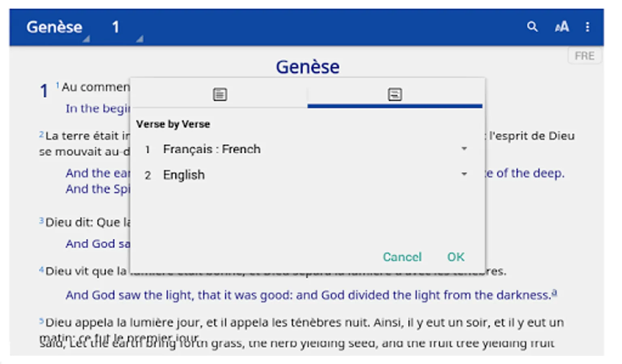Click the verse number 3 marker
The image size is (622, 364).
pos(41,220)
